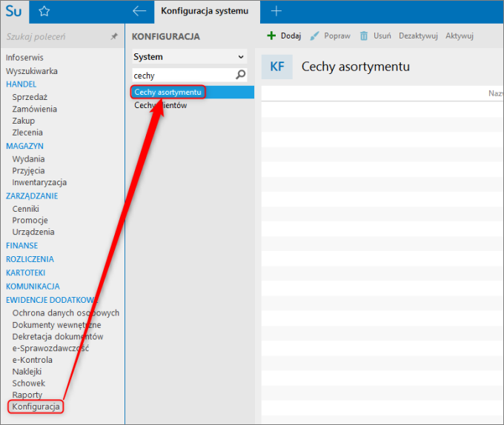Click the green plus Dodaj icon
This screenshot has height=425, width=504.
pos(271,36)
